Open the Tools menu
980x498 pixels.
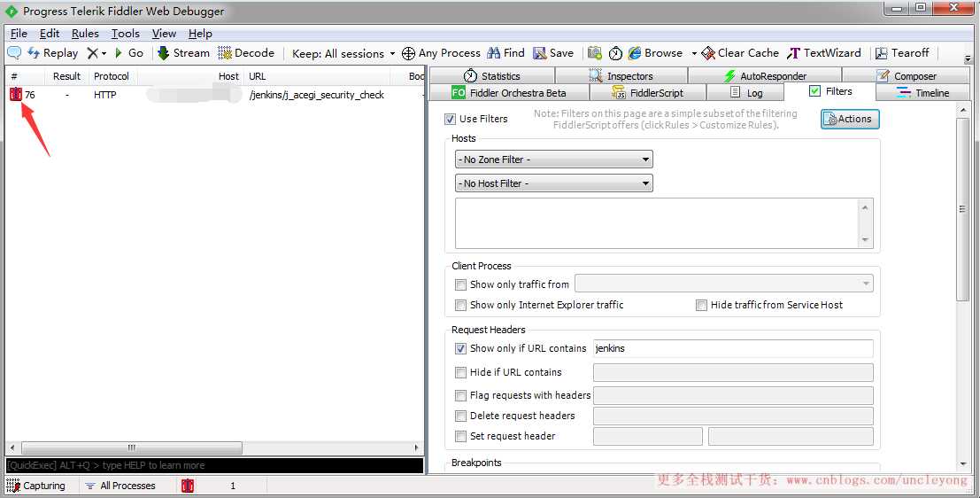coord(126,34)
